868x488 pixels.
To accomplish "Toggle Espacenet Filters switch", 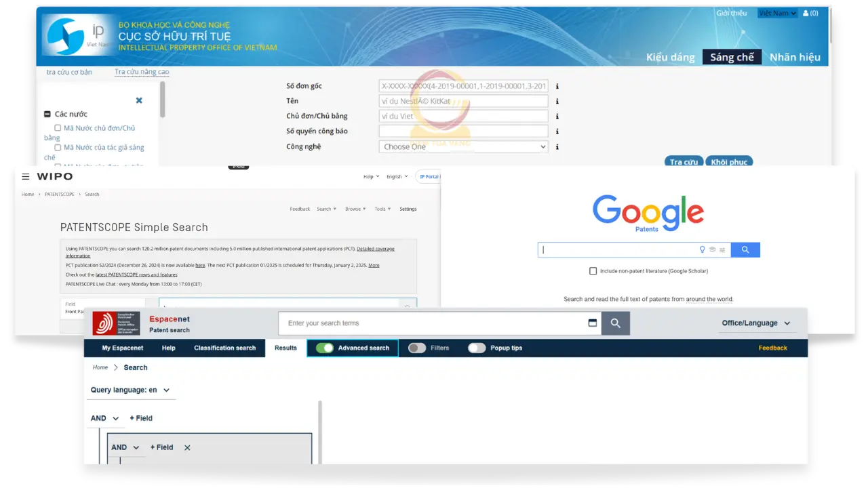I will (x=417, y=348).
